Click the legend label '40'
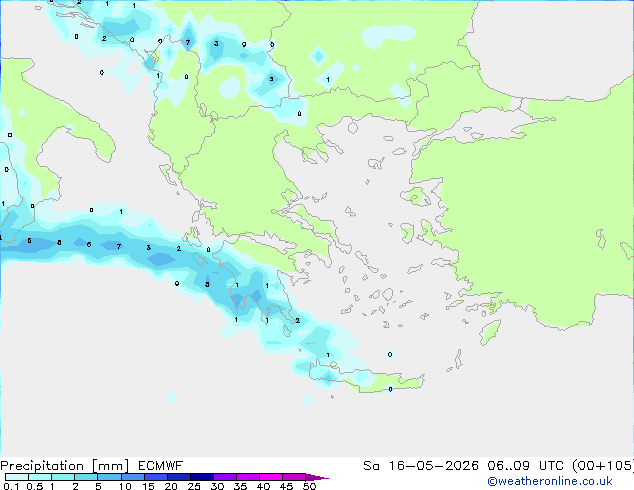This screenshot has width=634, height=490. pos(263,486)
